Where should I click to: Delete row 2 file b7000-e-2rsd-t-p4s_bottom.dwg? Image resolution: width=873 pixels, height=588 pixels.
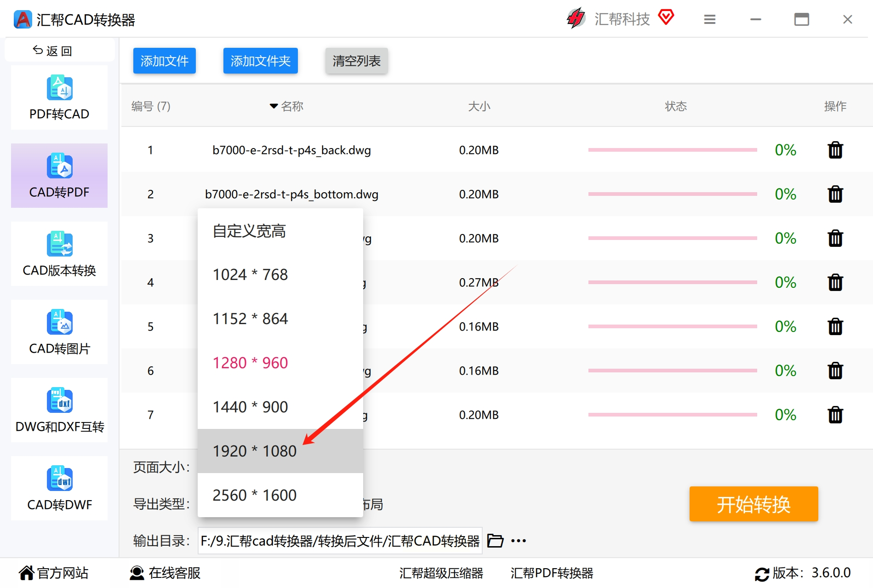tap(835, 194)
